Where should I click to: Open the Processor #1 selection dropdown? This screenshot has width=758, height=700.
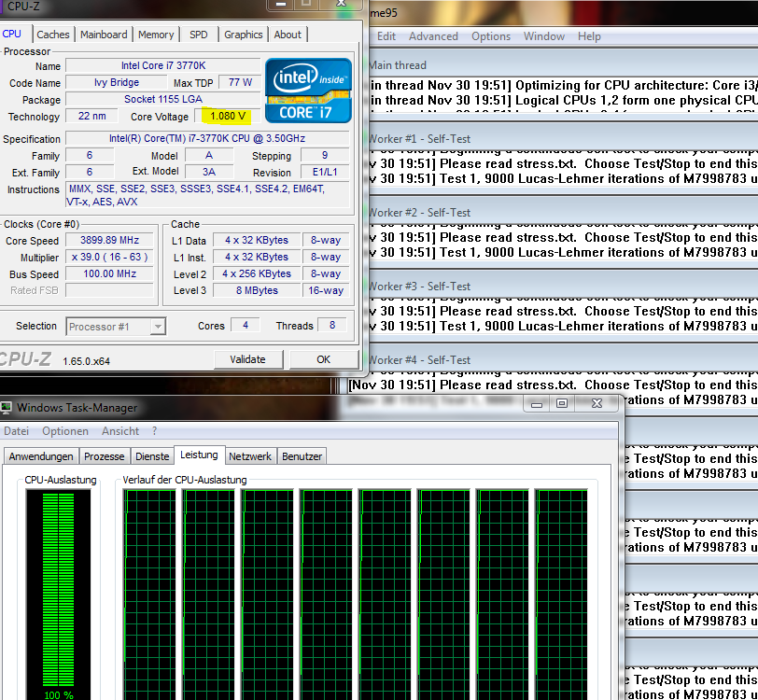[x=116, y=327]
